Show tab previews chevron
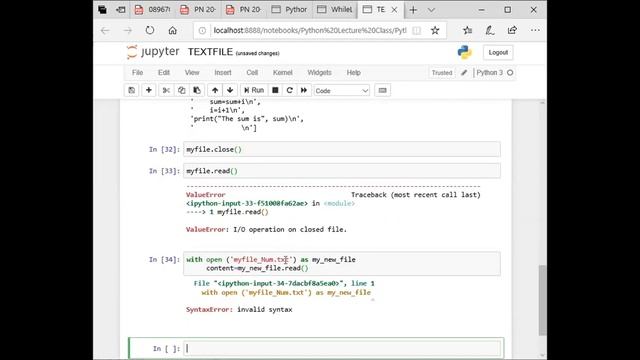This screenshot has height=360, width=640. 431,10
